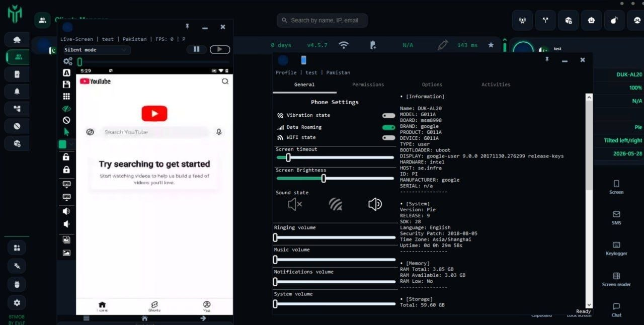Set sound state to vibrate mode

pyautogui.click(x=335, y=204)
